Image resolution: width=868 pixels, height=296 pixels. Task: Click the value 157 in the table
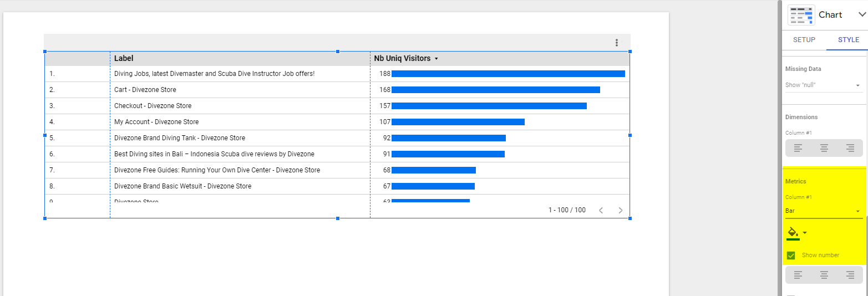point(385,106)
